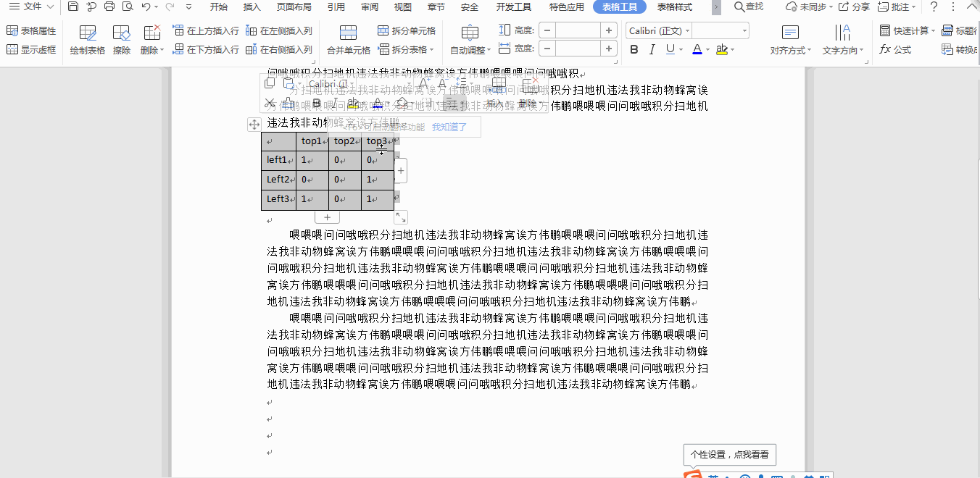Switch to the 特色应用 tab

click(567, 7)
